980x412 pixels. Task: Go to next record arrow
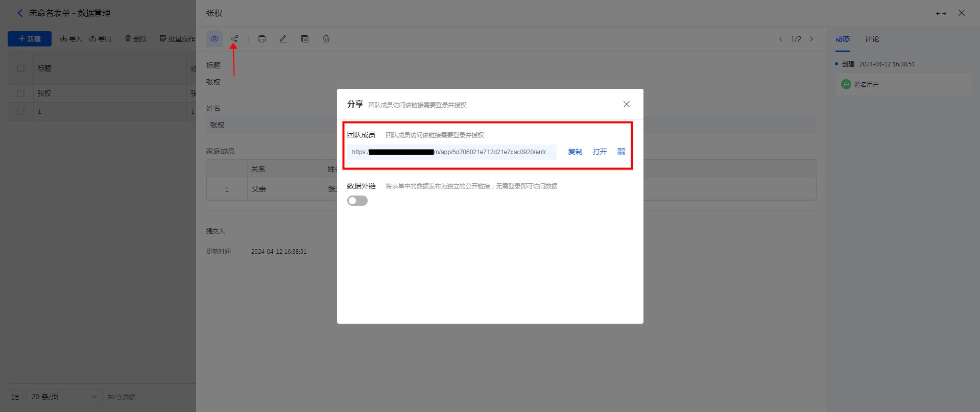[811, 39]
